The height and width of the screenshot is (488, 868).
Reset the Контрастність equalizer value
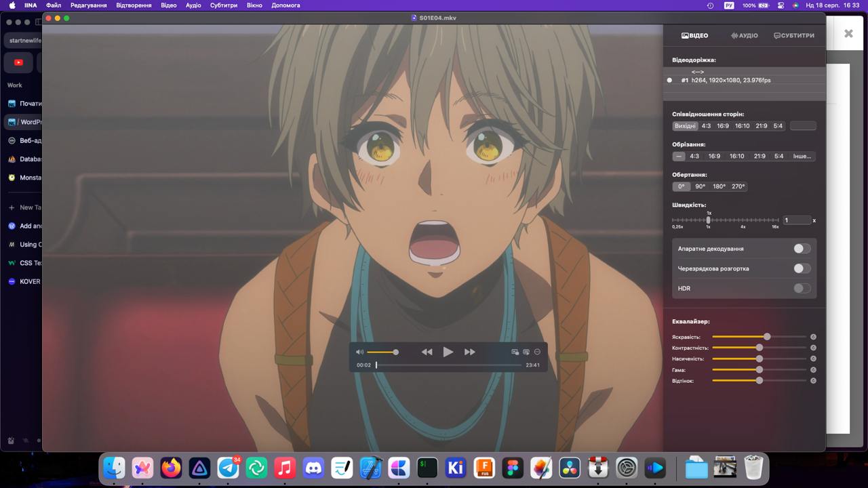click(x=813, y=348)
